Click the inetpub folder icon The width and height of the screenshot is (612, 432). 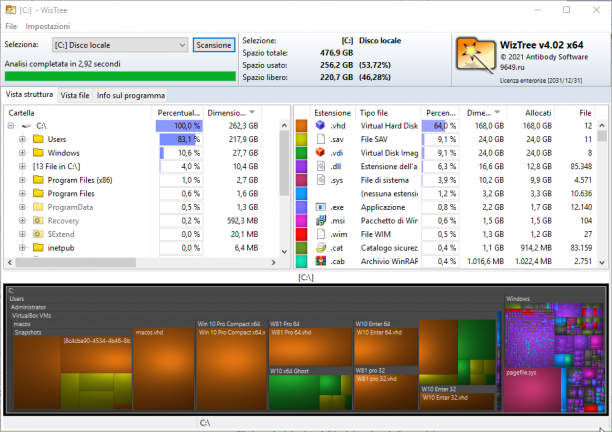click(38, 247)
